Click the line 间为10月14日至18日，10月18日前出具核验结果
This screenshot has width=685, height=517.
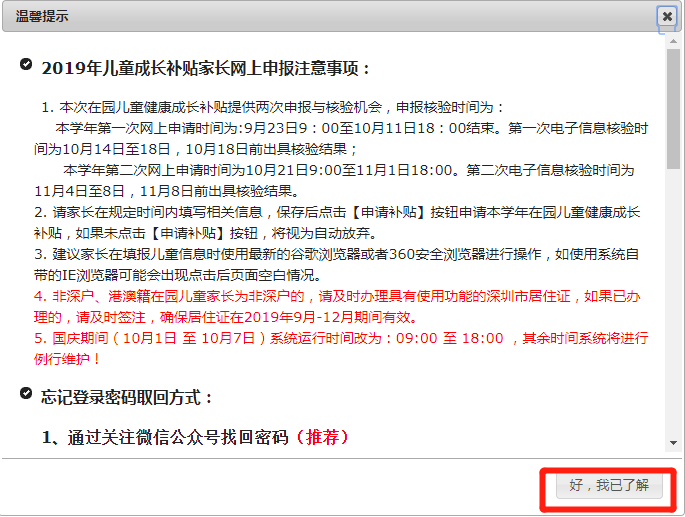click(x=196, y=149)
